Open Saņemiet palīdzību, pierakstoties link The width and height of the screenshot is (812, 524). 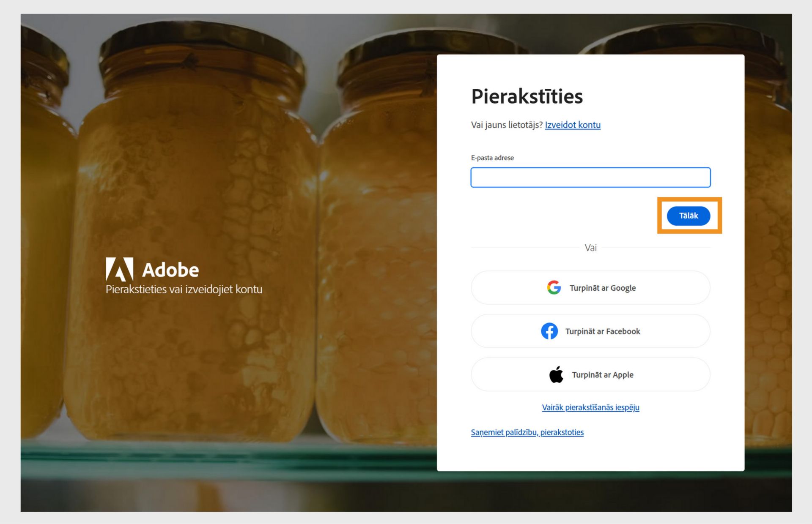[x=527, y=432]
